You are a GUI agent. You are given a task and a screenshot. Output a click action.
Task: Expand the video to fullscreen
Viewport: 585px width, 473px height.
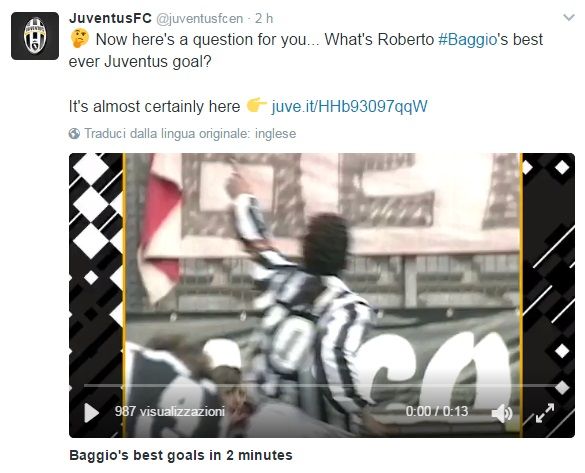coord(545,413)
